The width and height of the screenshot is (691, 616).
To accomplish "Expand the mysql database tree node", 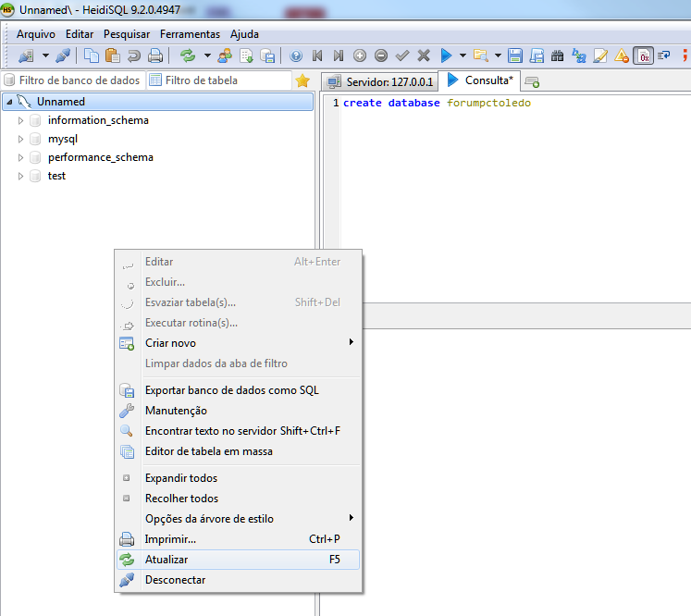I will point(20,139).
